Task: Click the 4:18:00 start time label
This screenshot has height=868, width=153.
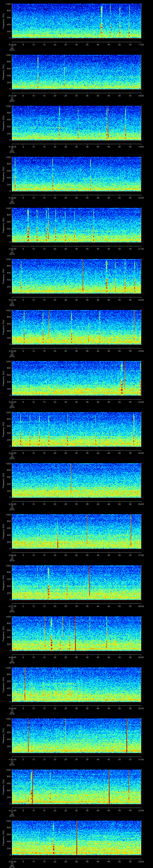Action: [x=12, y=147]
